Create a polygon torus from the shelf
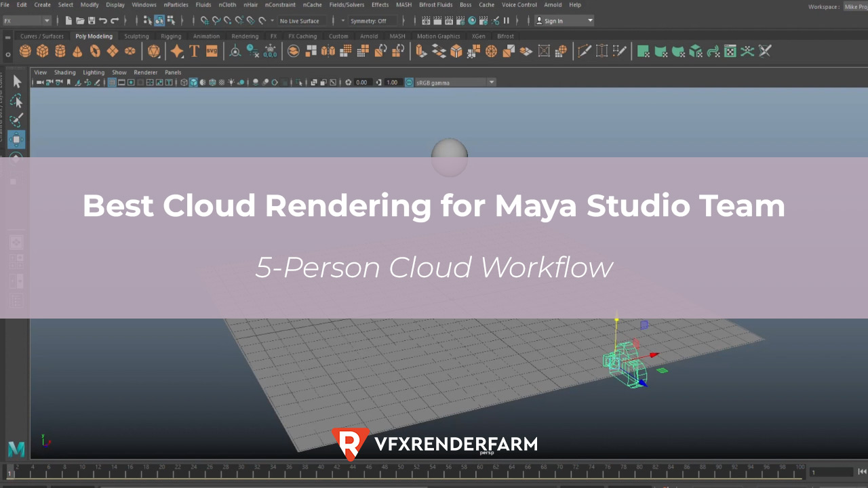The image size is (868, 488). (95, 51)
